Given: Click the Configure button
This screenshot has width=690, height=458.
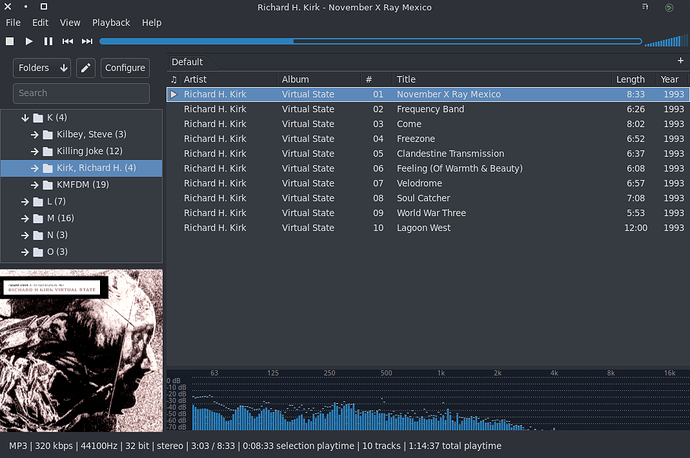Looking at the screenshot, I should pos(125,68).
